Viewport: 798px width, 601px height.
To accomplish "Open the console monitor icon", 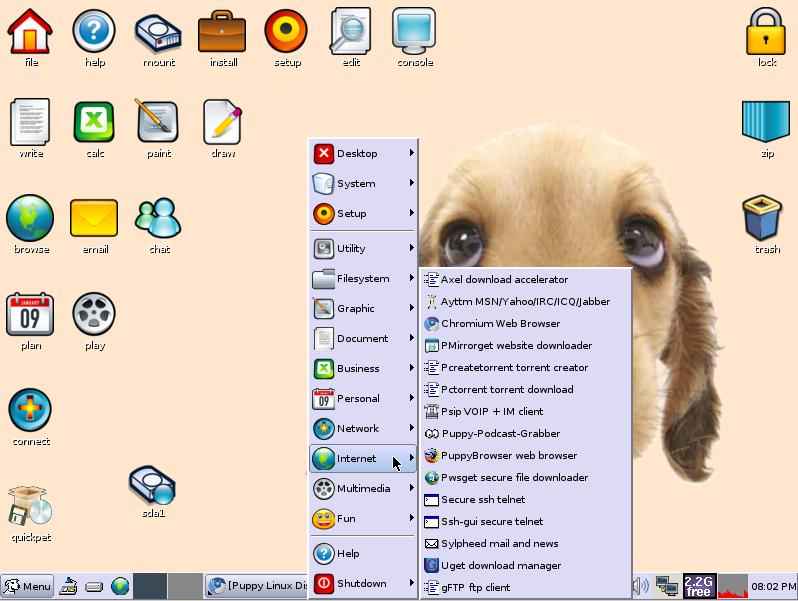I will point(414,31).
